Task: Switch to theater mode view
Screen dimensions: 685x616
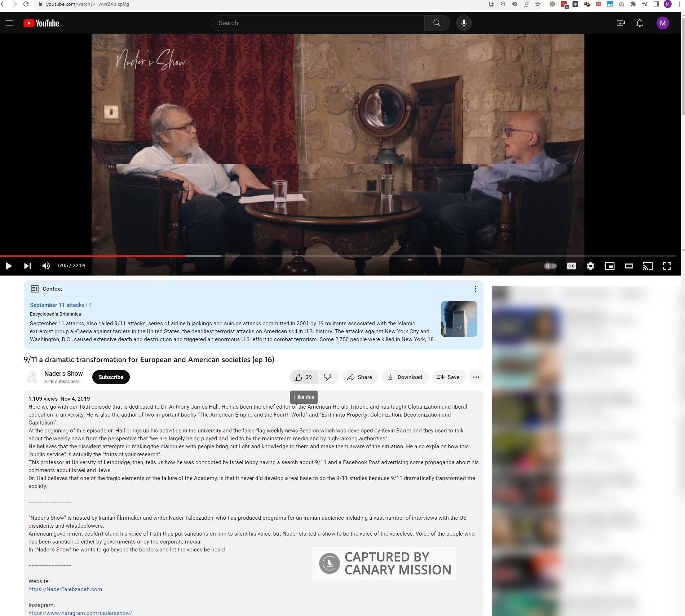Action: pyautogui.click(x=628, y=266)
